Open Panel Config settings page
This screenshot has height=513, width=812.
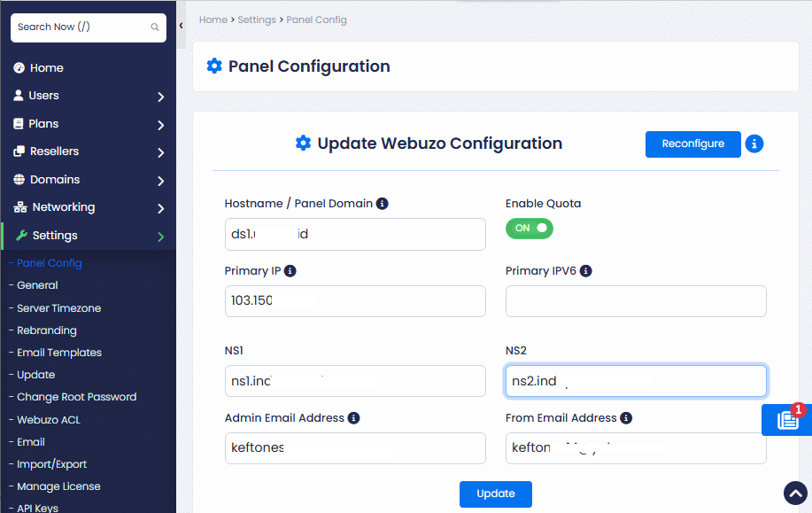point(50,263)
